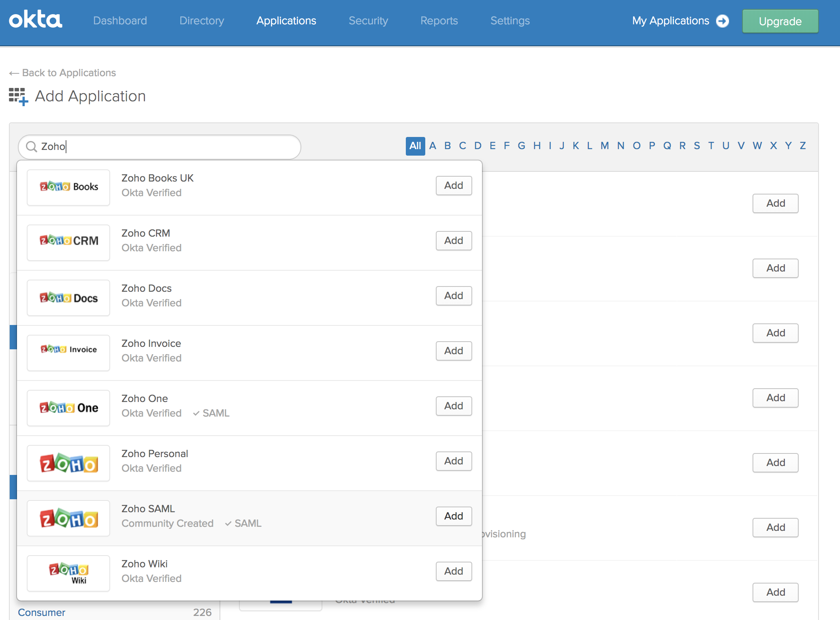Add the Zoho SAML application
Screen dimensions: 840x620
[x=454, y=516]
